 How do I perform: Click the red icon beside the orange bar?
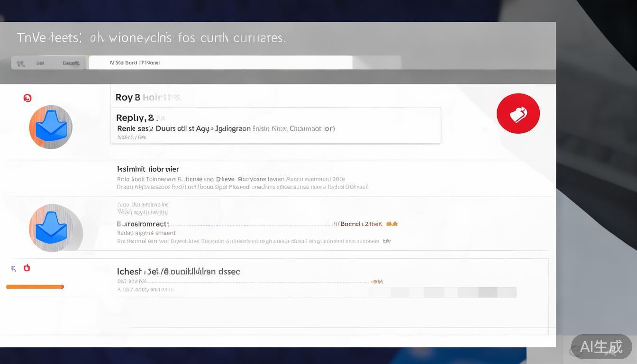click(x=27, y=268)
